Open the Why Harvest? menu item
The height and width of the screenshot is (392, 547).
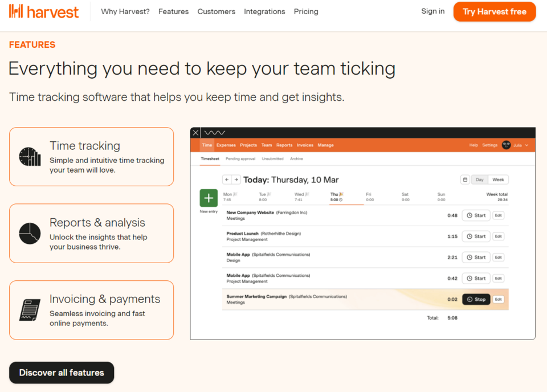tap(125, 11)
